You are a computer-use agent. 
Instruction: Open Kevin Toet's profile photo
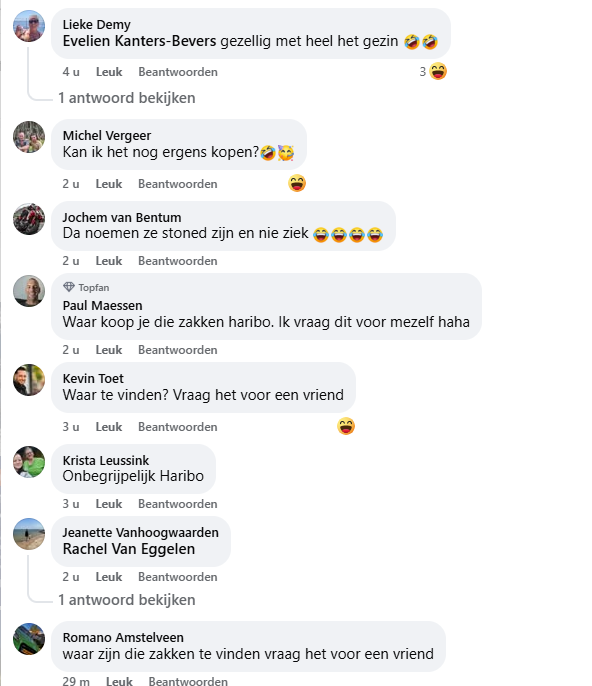point(29,380)
